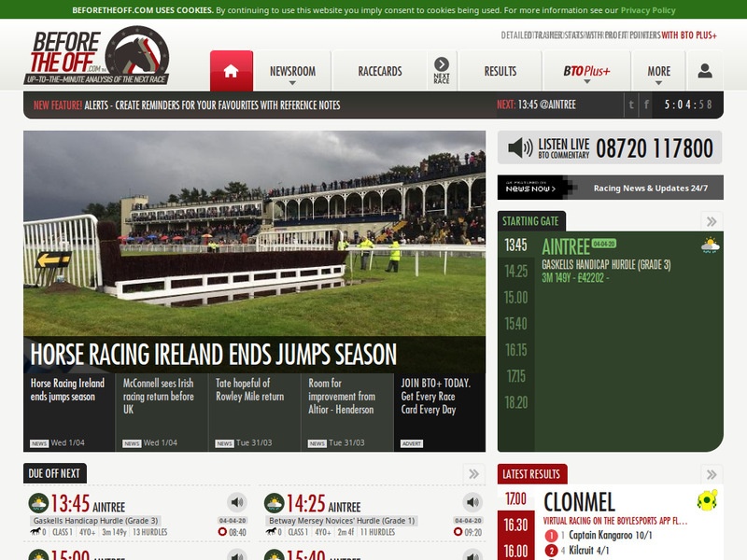Open the Privacy Policy link

point(648,10)
